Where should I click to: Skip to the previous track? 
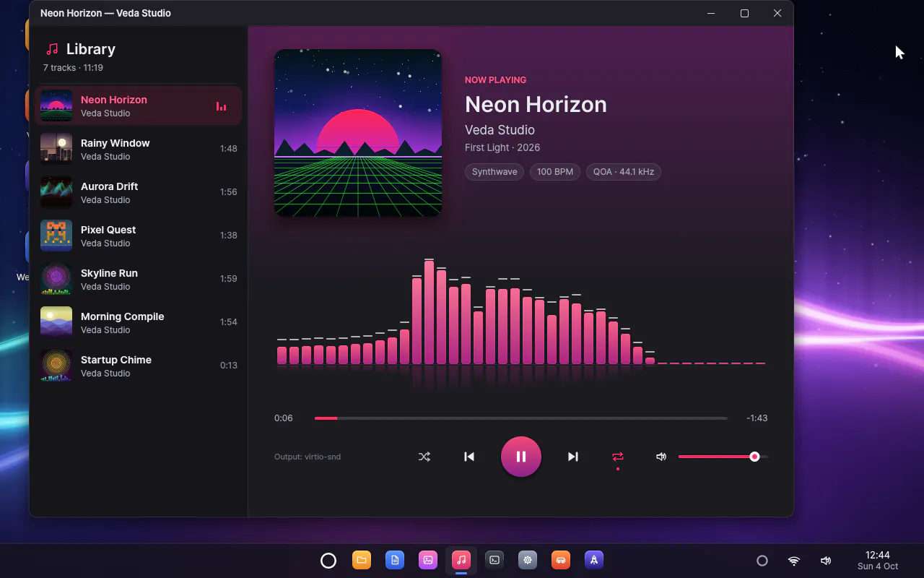469,457
